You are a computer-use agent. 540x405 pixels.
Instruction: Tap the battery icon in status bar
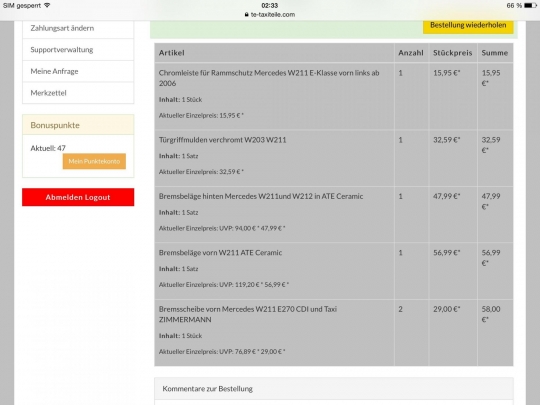click(530, 6)
